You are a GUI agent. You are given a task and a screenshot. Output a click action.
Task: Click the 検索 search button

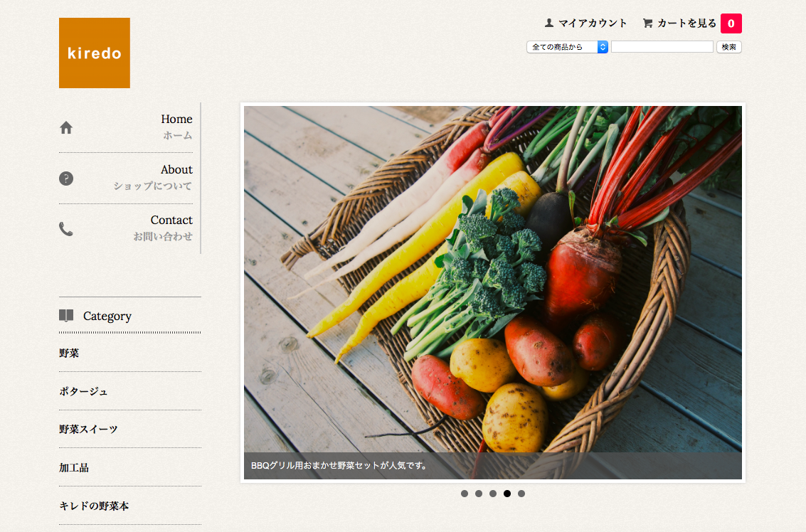(729, 47)
